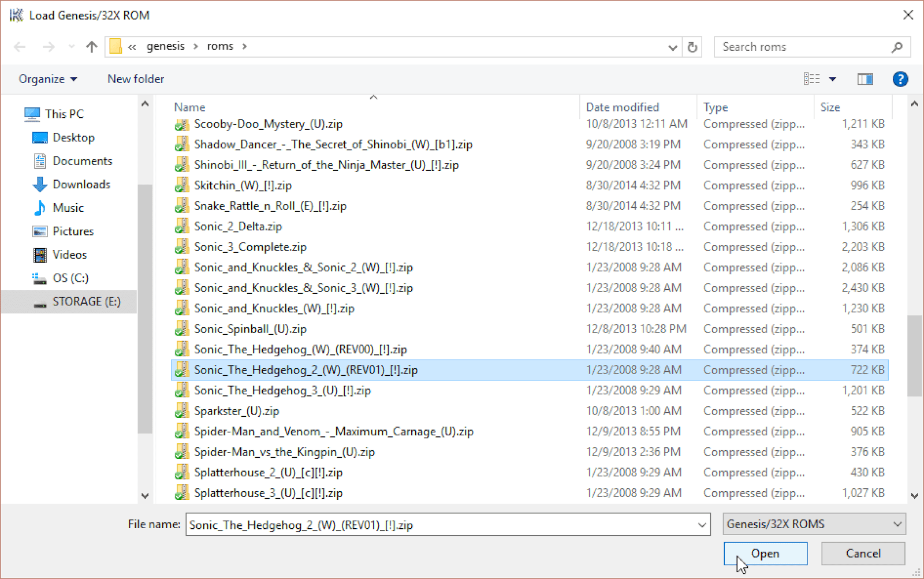This screenshot has width=924, height=579.
Task: Toggle the preview pane
Action: pos(865,79)
